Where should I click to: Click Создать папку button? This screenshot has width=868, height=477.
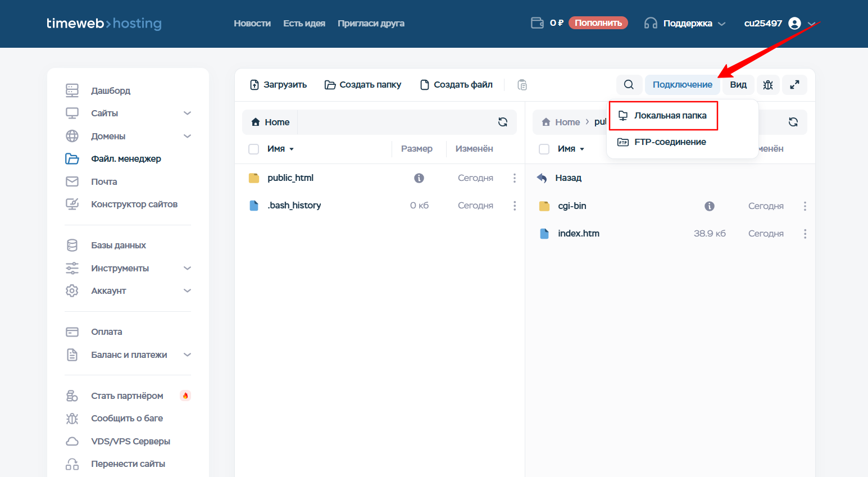[363, 85]
